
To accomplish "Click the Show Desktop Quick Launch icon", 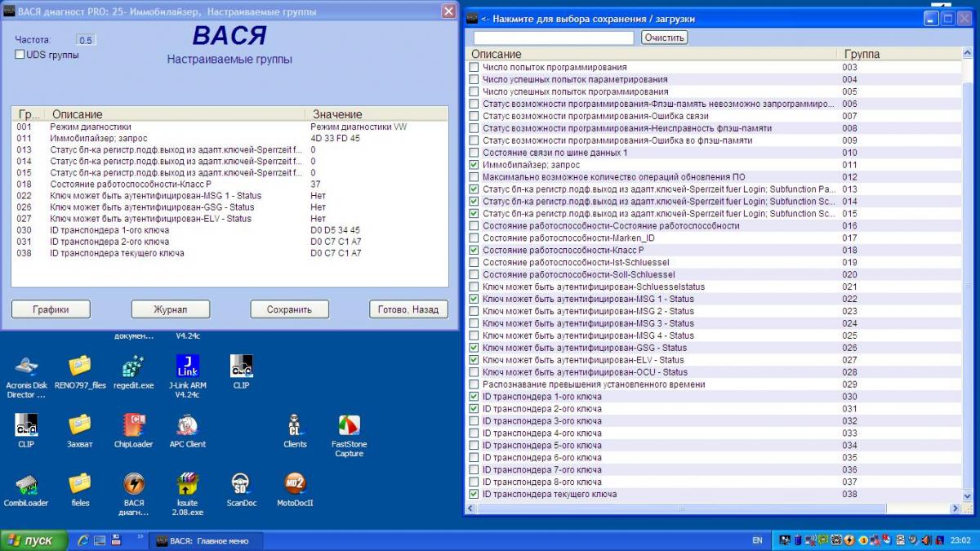I will [100, 540].
